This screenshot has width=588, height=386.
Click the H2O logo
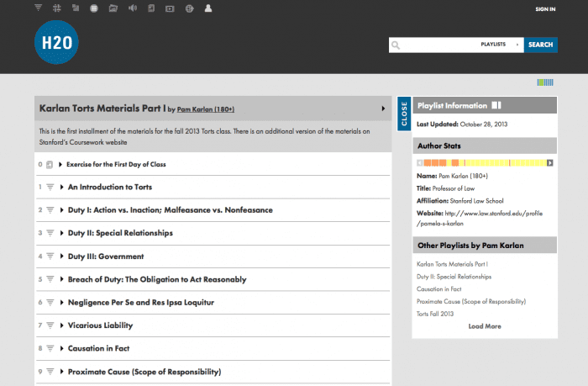tap(56, 44)
